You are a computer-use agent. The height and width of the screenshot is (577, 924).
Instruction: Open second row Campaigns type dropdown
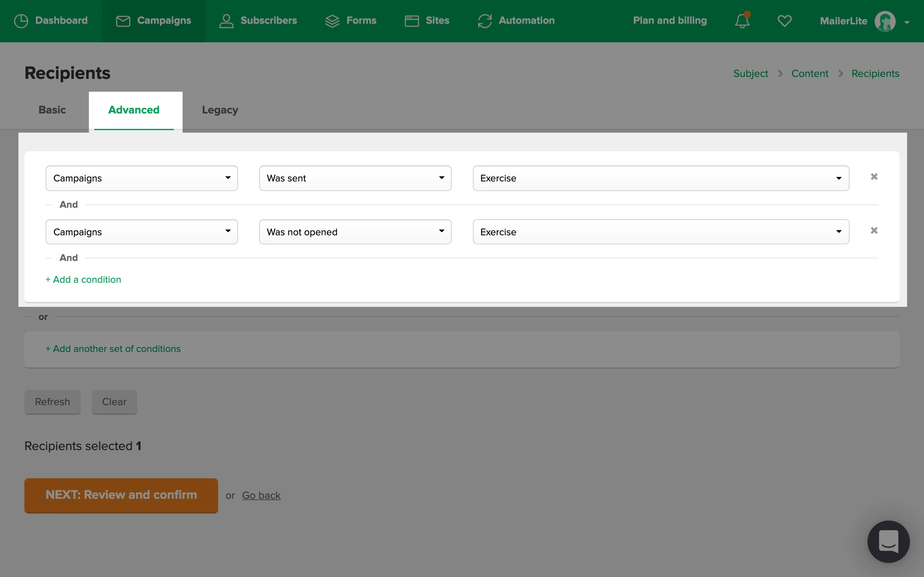pos(141,232)
